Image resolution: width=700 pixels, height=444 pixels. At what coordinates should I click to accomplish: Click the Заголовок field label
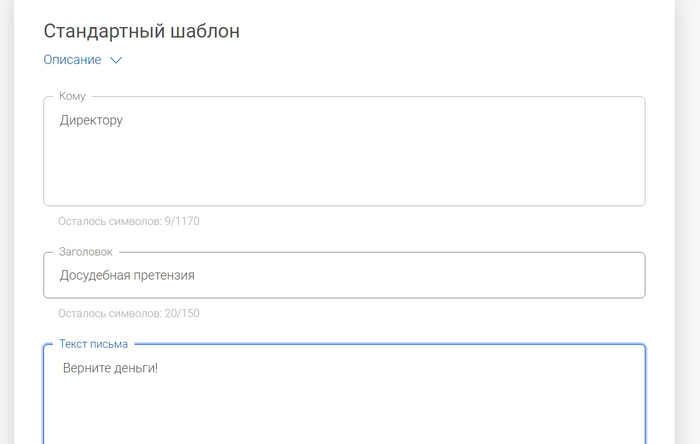coord(85,252)
